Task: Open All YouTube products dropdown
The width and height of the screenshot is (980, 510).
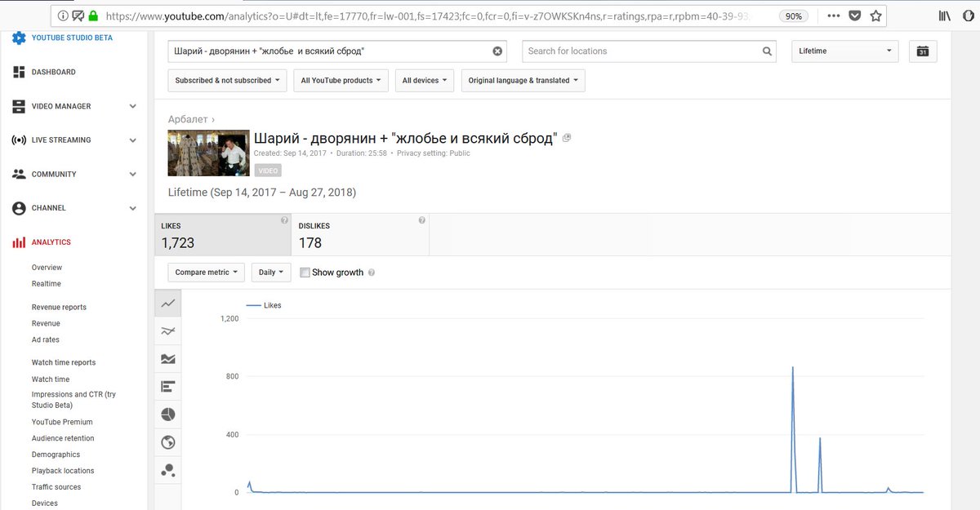Action: (341, 81)
